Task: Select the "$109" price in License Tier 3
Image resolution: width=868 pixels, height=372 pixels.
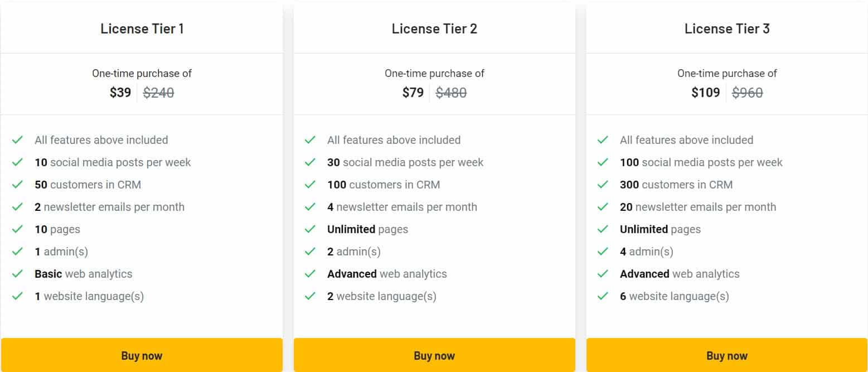Action: click(705, 93)
